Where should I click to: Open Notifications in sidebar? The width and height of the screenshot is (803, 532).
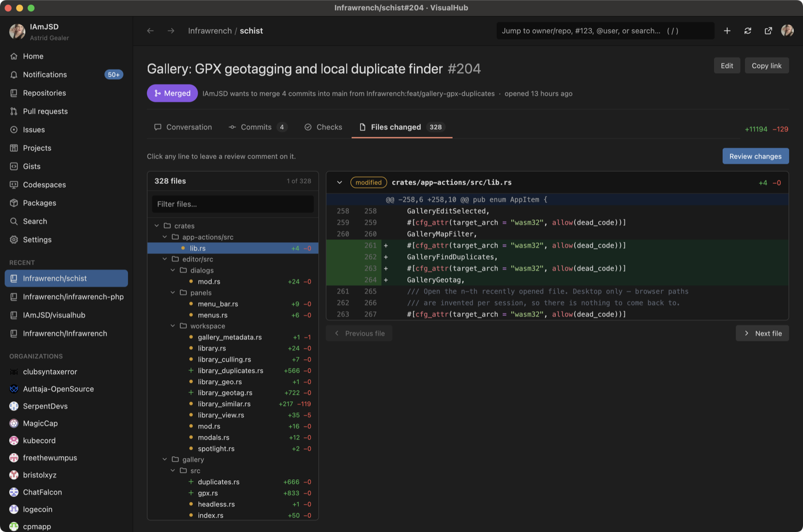(x=66, y=74)
